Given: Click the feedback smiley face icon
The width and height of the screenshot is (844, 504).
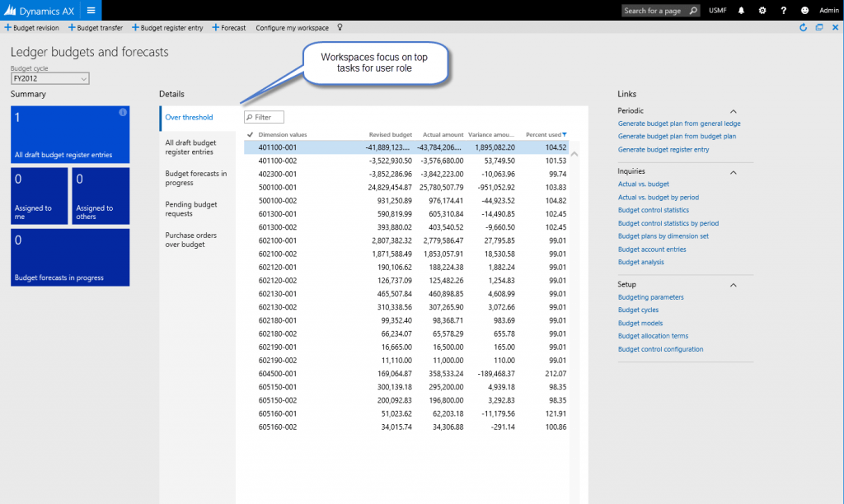Looking at the screenshot, I should pyautogui.click(x=803, y=11).
